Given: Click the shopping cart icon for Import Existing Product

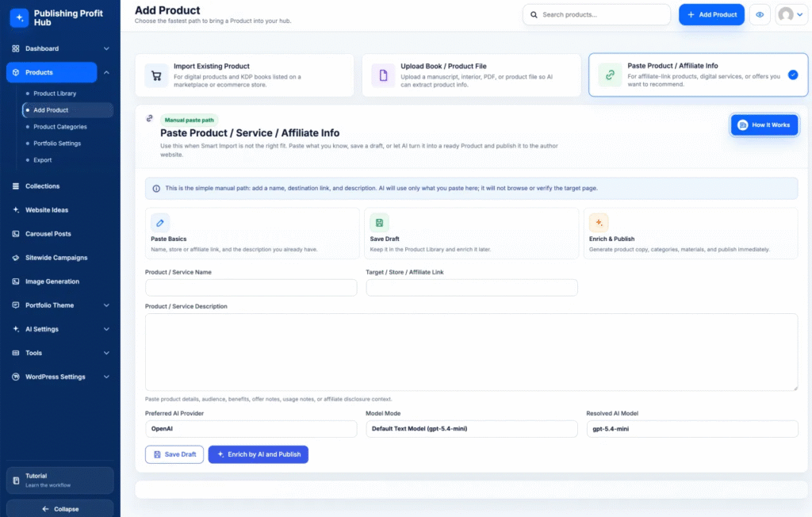Looking at the screenshot, I should pos(156,75).
